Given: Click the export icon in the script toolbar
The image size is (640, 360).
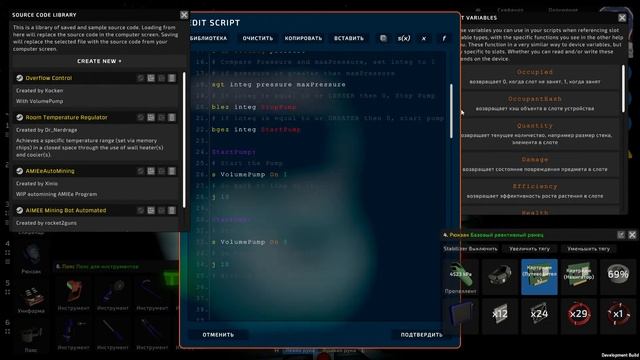Looking at the screenshot, I should [383, 38].
